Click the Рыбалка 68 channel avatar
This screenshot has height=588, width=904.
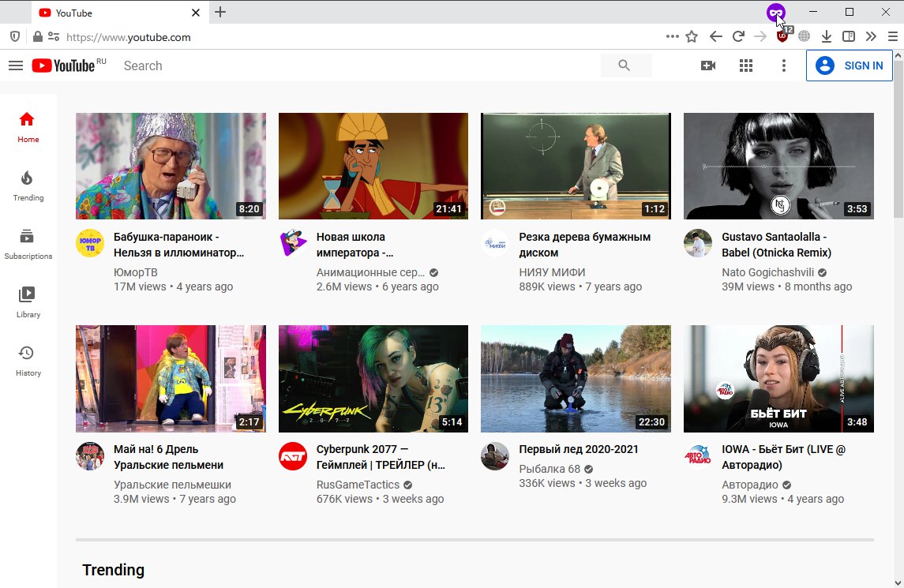495,456
